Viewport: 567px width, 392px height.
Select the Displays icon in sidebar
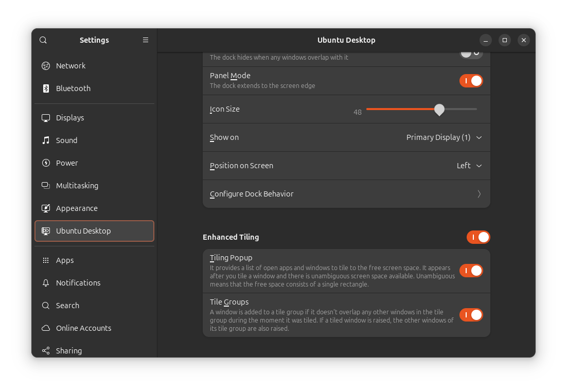pos(46,117)
